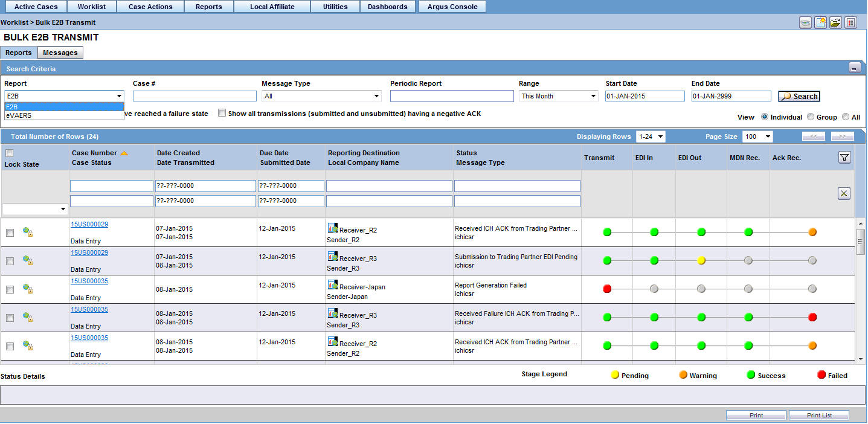Image resolution: width=868 pixels, height=424 pixels.
Task: Click the red Failed status dot for Receiver-Japan
Action: tap(607, 289)
